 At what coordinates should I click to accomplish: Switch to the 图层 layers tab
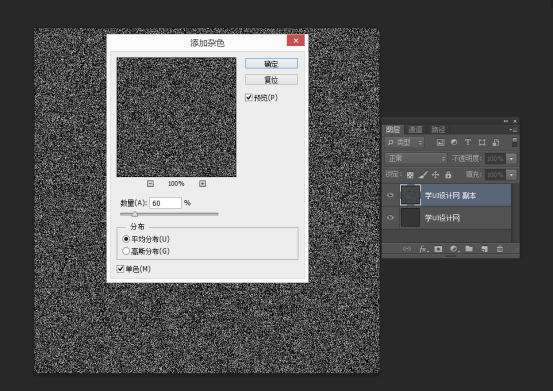[x=393, y=130]
